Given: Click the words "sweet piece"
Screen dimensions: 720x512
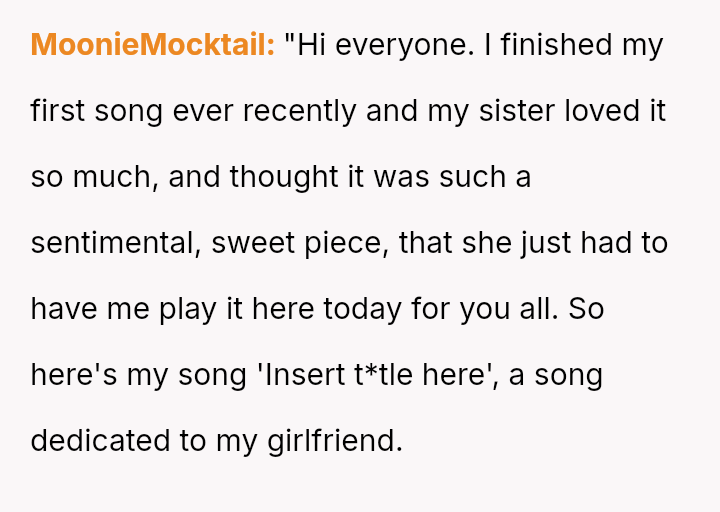Looking at the screenshot, I should pos(297,243).
